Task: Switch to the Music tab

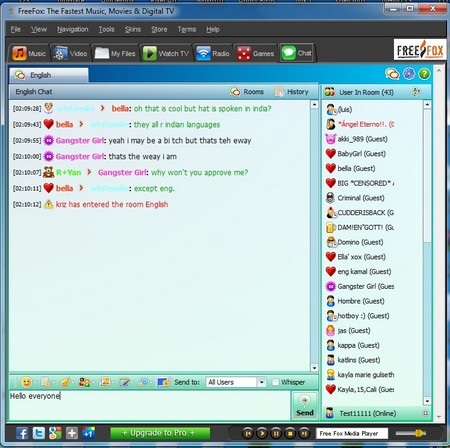Action: coord(29,53)
